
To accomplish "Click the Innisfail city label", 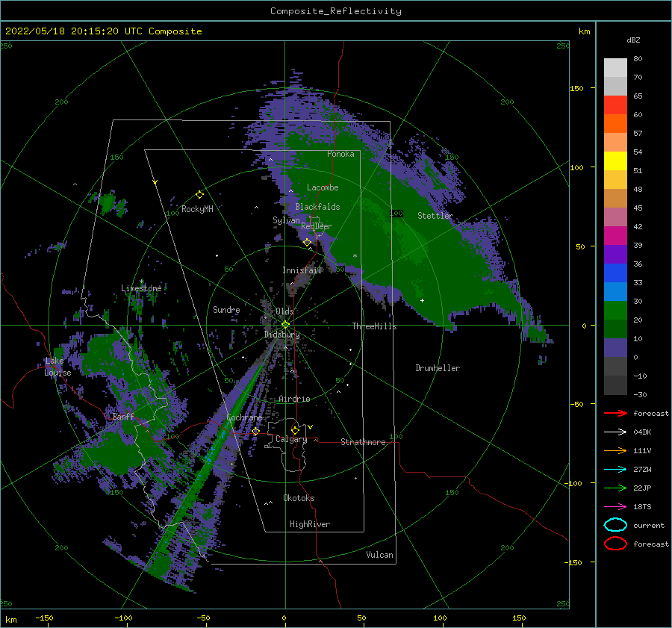I will point(302,270).
